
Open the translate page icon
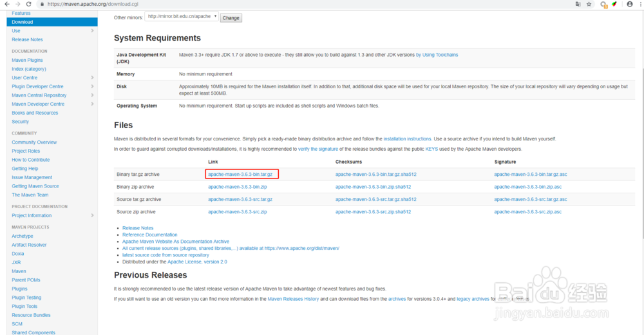click(578, 4)
